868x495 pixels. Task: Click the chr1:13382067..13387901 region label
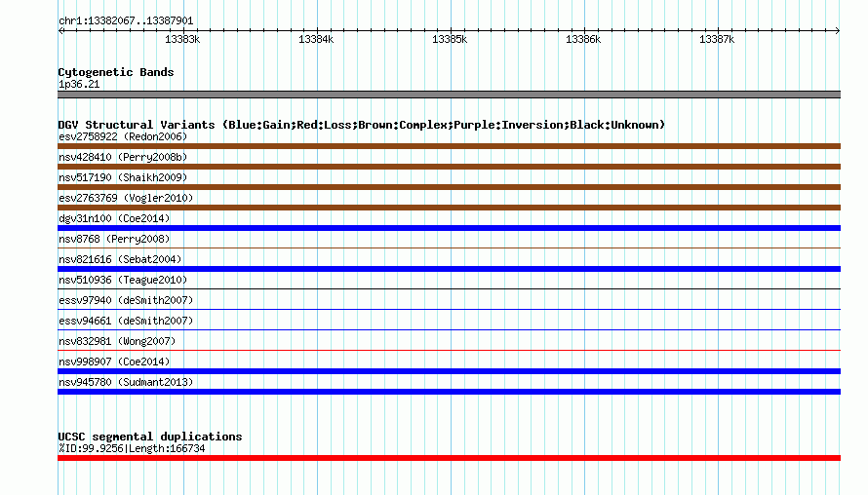pyautogui.click(x=126, y=21)
